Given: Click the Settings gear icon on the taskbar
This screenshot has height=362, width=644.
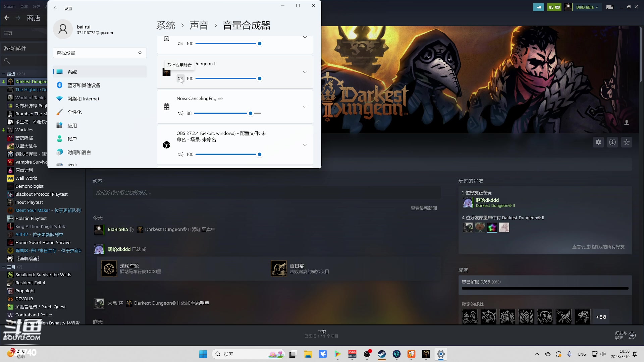Looking at the screenshot, I should 441,354.
